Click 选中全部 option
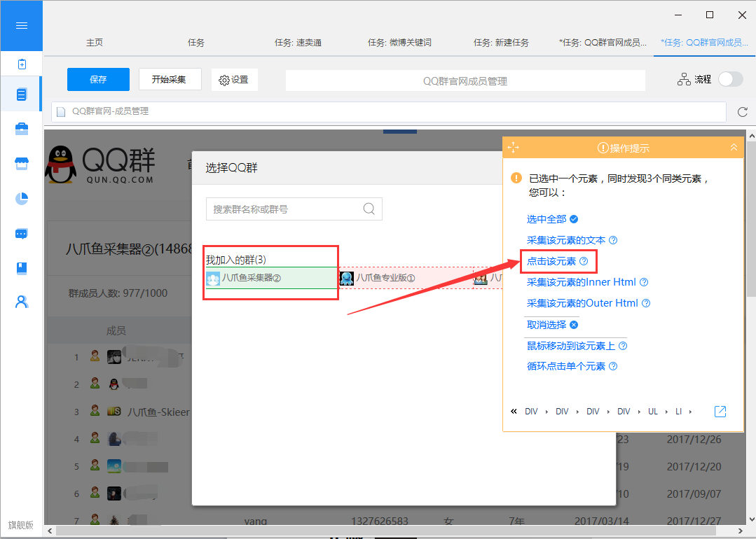This screenshot has height=539, width=756. click(552, 219)
